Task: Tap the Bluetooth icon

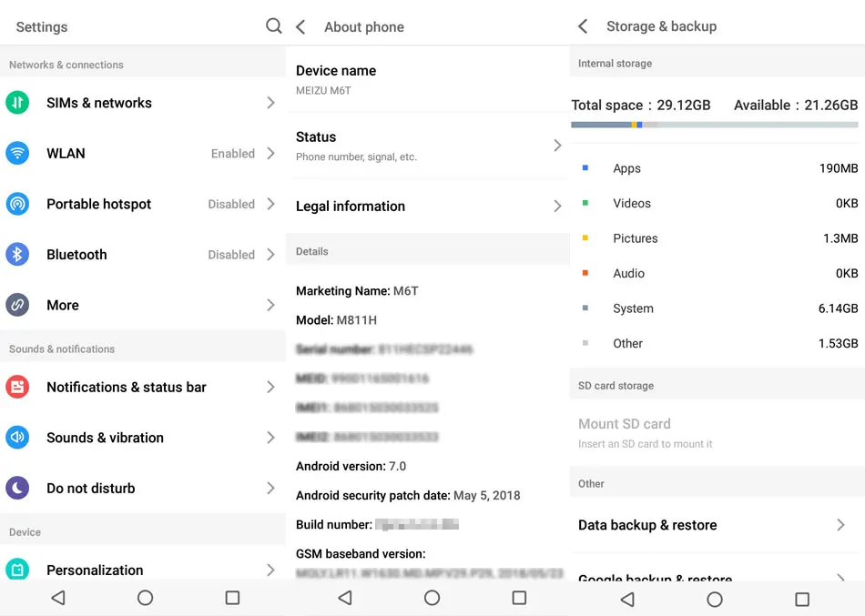Action: (17, 254)
